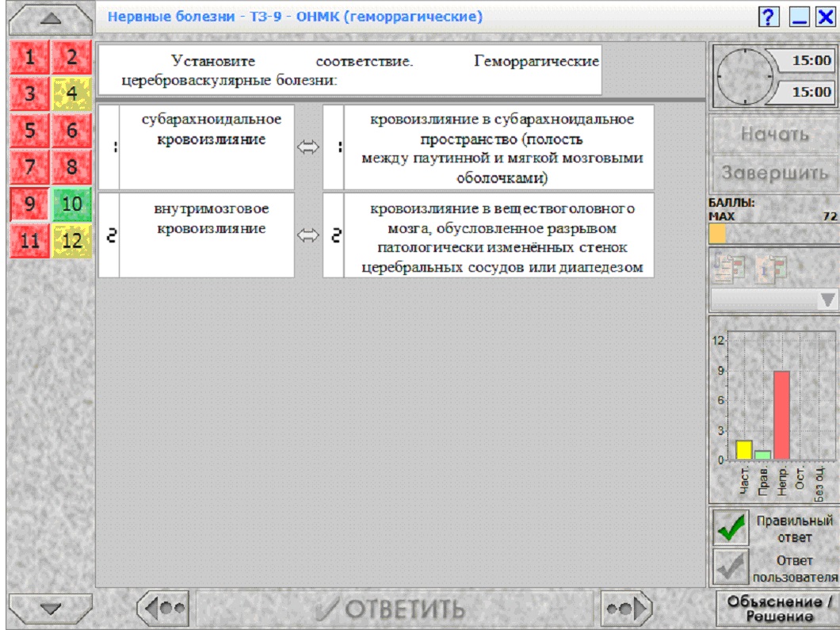Toggle Ответ пользователя checkmark
This screenshot has height=630, width=840.
731,567
